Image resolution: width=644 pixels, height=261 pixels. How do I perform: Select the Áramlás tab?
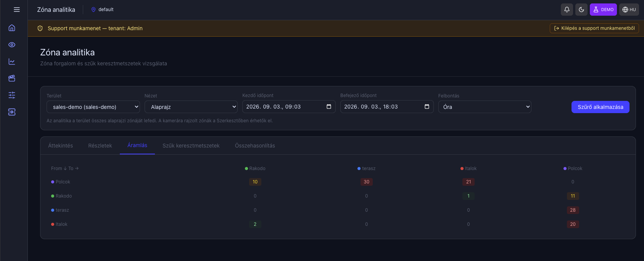[137, 145]
